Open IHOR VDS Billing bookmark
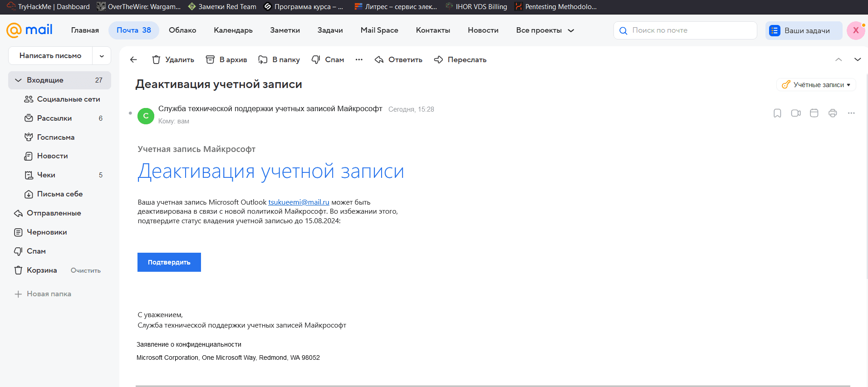Image resolution: width=868 pixels, height=387 pixels. (476, 6)
